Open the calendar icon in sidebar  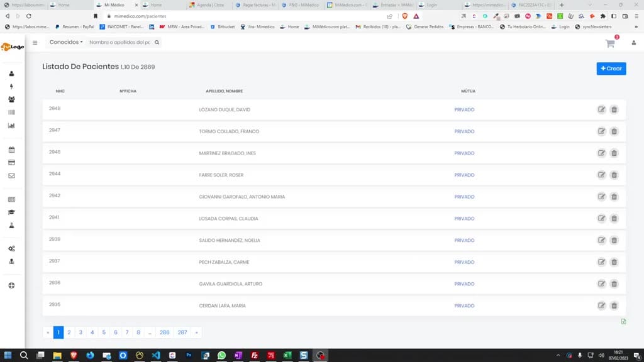11,150
